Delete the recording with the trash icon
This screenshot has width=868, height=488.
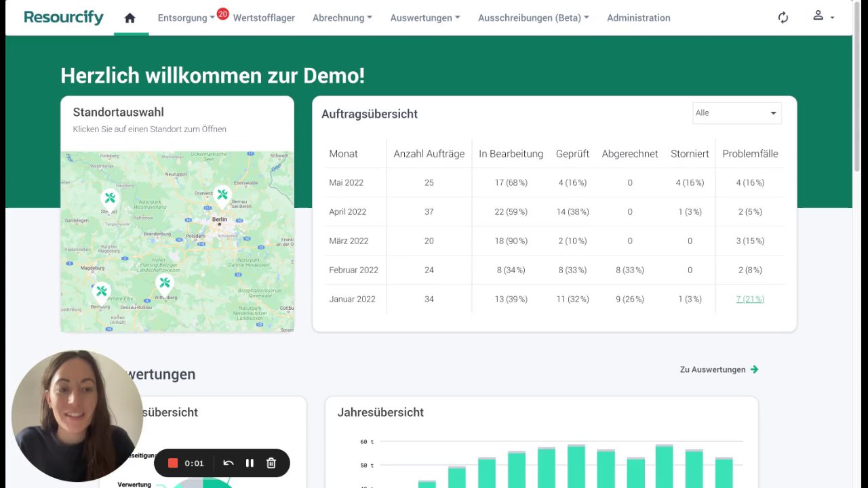(x=271, y=463)
